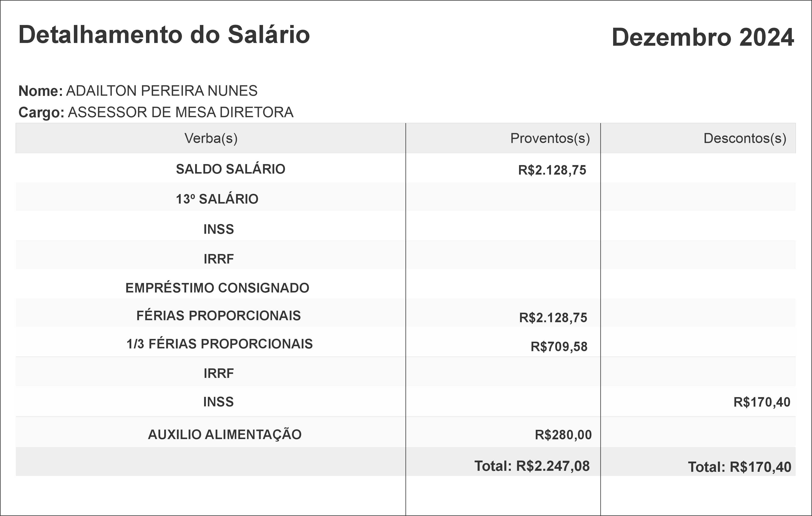The image size is (812, 516).
Task: Select the 13º SALÁRIO row label
Action: click(x=217, y=199)
